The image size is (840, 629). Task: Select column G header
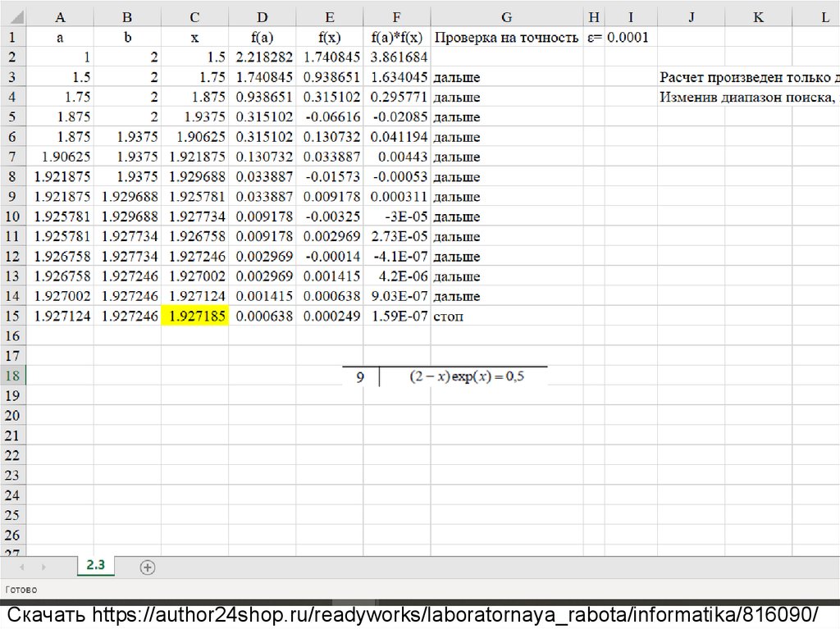tap(506, 17)
